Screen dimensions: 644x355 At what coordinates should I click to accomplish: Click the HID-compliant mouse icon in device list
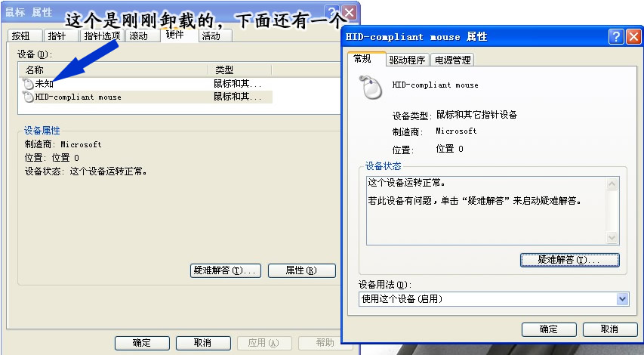29,97
